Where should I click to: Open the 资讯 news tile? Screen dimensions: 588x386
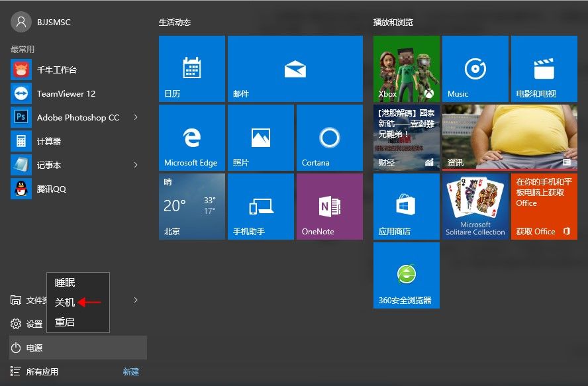(x=510, y=138)
